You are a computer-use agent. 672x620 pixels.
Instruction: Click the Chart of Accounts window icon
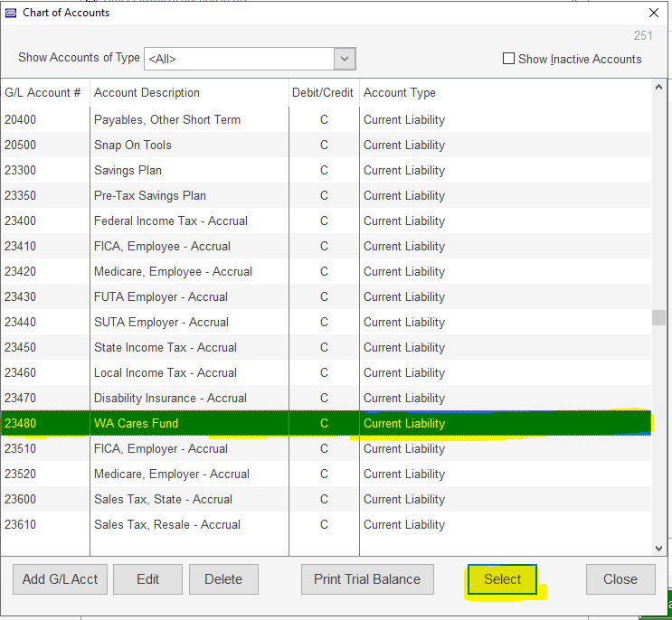[x=10, y=13]
